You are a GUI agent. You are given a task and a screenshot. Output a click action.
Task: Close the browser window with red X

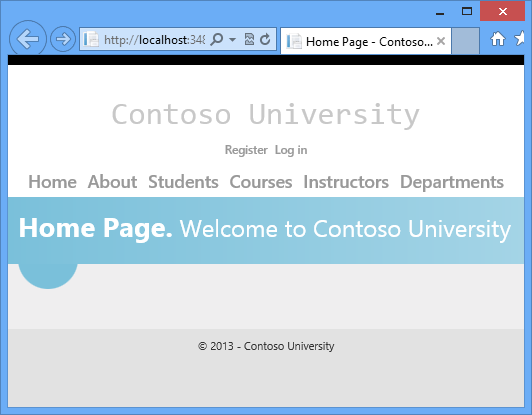pos(502,12)
